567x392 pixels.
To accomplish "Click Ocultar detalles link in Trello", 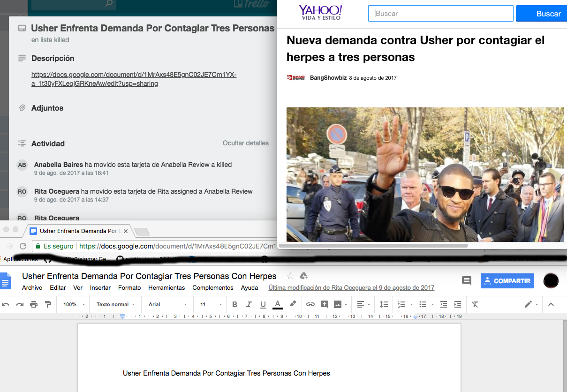I will coord(246,143).
